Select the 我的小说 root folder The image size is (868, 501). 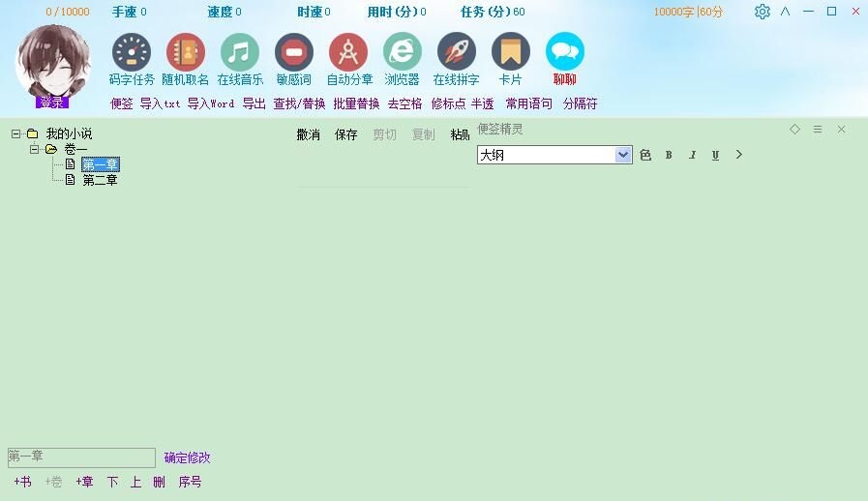click(69, 133)
